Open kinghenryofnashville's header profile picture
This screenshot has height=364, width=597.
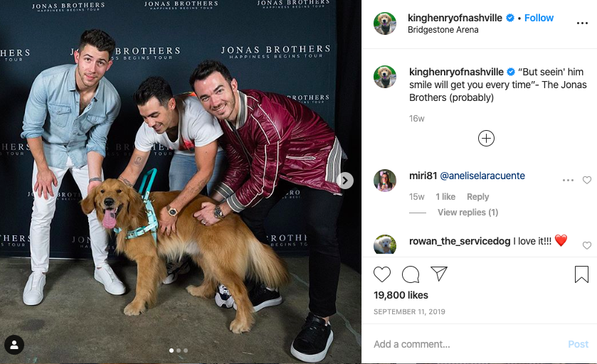pos(384,23)
